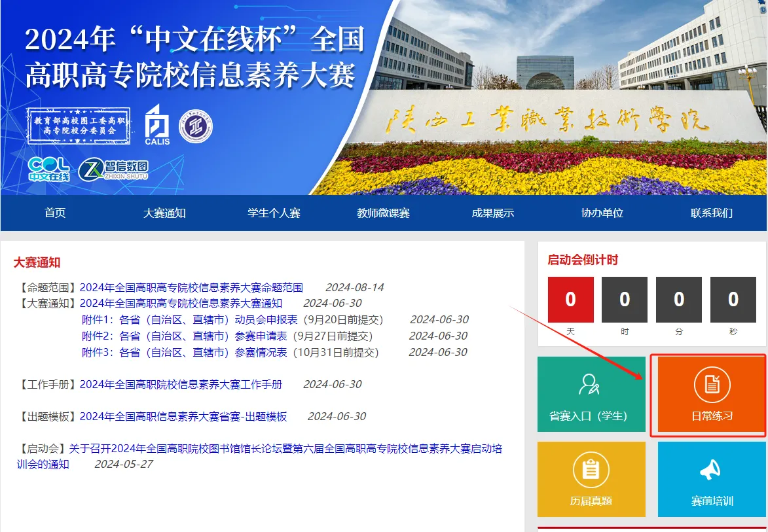Image resolution: width=768 pixels, height=532 pixels.
Task: Open the 日常练习 document icon
Action: pos(712,385)
